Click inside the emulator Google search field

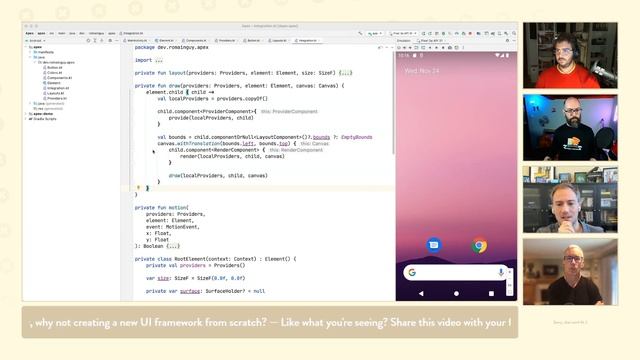[456, 272]
